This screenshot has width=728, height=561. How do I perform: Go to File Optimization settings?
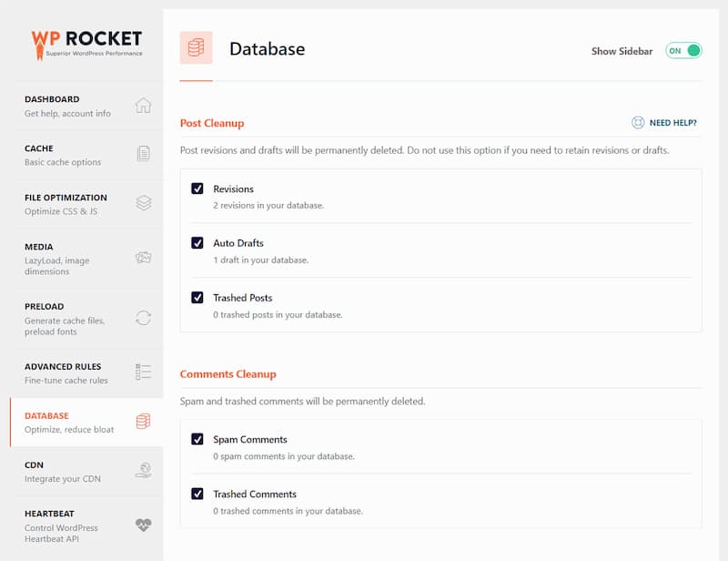coord(86,204)
